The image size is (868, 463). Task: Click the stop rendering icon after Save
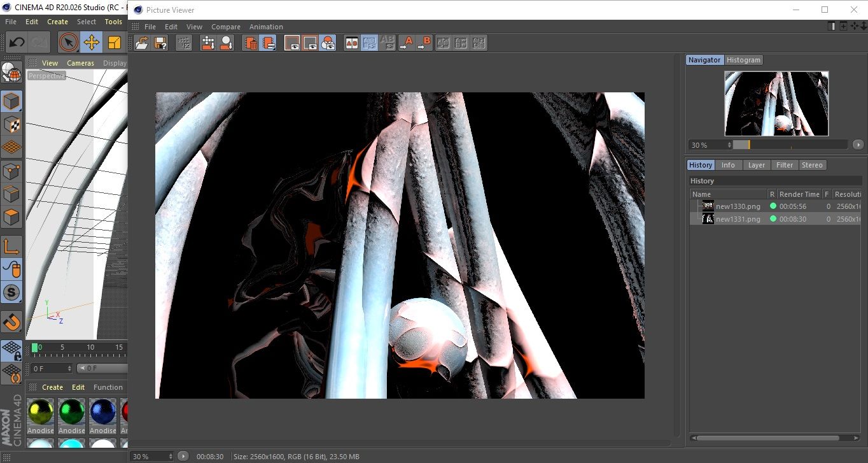pos(183,43)
